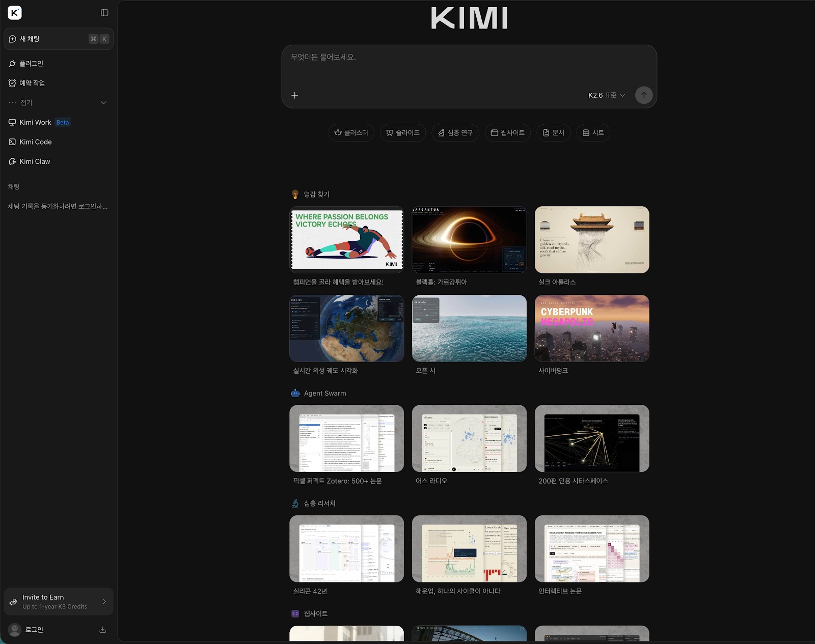Image resolution: width=815 pixels, height=644 pixels.
Task: Open the K2.6 표준 model dropdown
Action: point(606,95)
